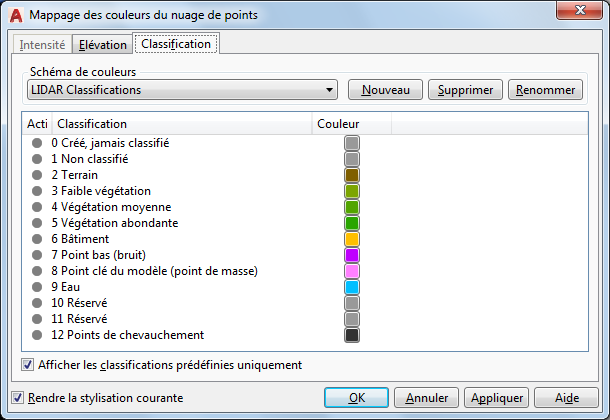610x420 pixels.
Task: Uncheck Afficher les classifications prédéfinies uniquement
Action: [x=27, y=365]
